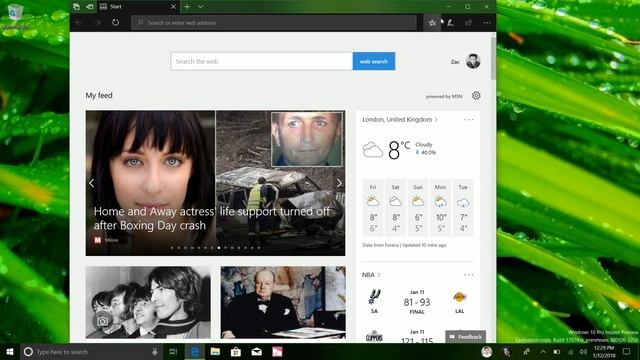Open the powered by MSN link
The width and height of the screenshot is (640, 360).
[x=444, y=97]
